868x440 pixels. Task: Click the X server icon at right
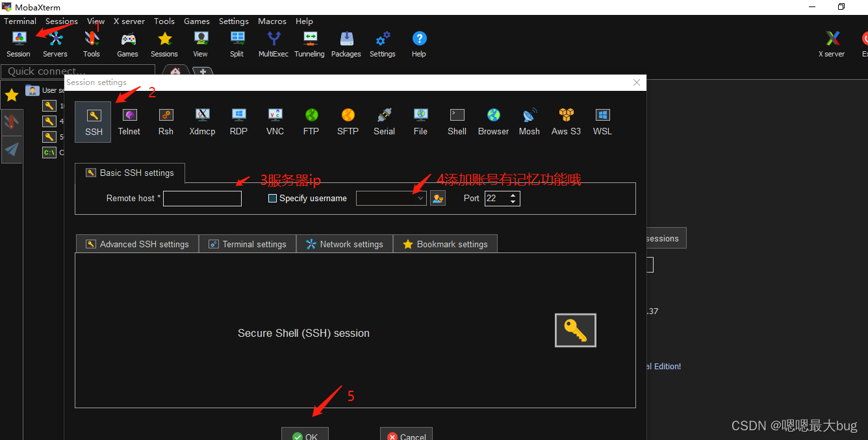tap(832, 44)
